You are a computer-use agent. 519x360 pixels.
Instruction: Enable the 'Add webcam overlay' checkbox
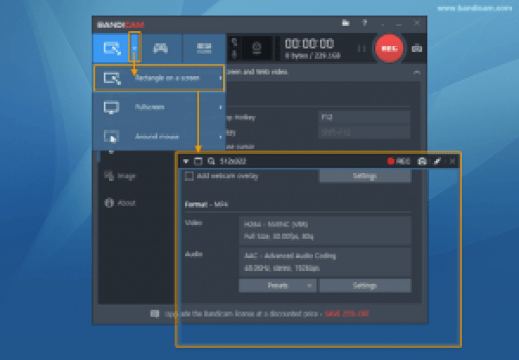click(189, 176)
